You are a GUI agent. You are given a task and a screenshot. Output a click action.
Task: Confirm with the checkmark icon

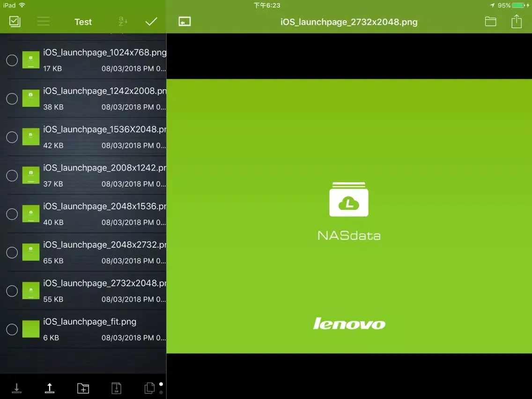click(151, 22)
